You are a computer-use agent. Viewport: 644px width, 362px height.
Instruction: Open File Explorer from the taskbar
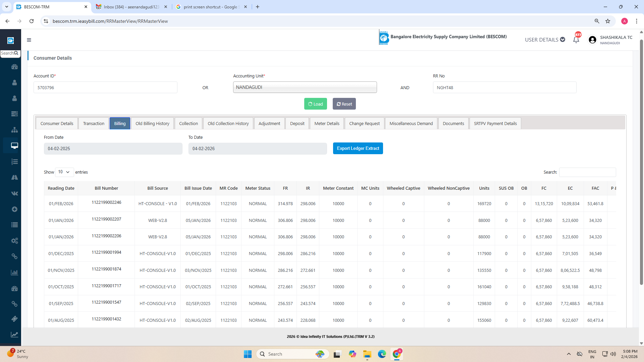(x=367, y=354)
